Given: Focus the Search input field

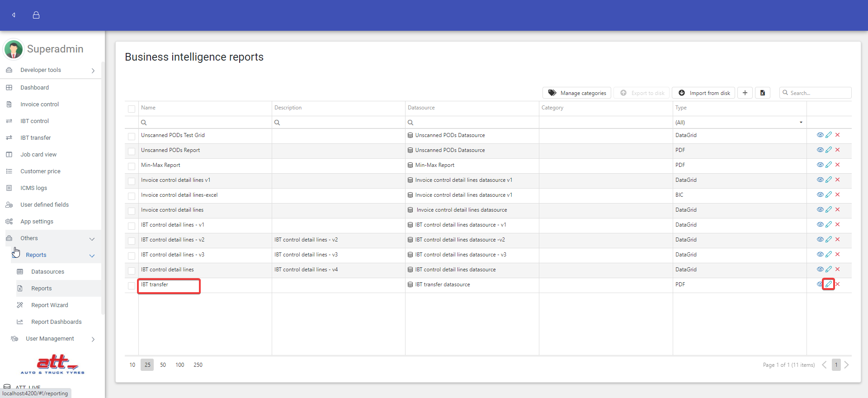Looking at the screenshot, I should point(818,93).
